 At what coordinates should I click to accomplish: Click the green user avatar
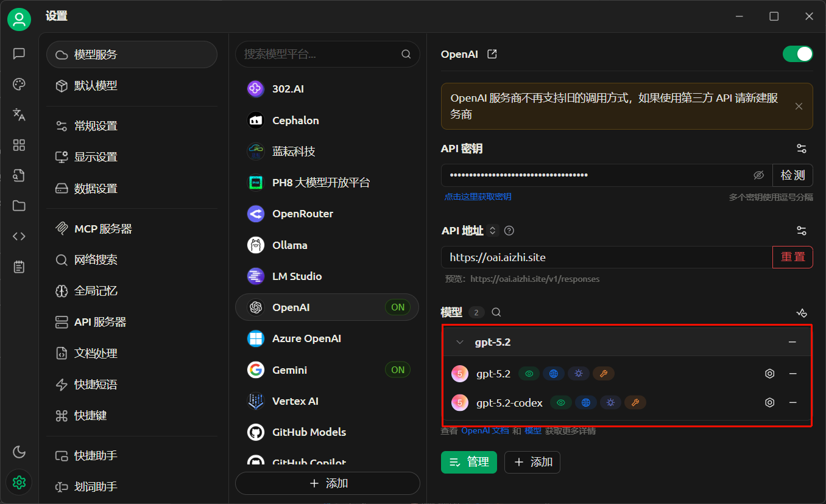click(x=19, y=19)
